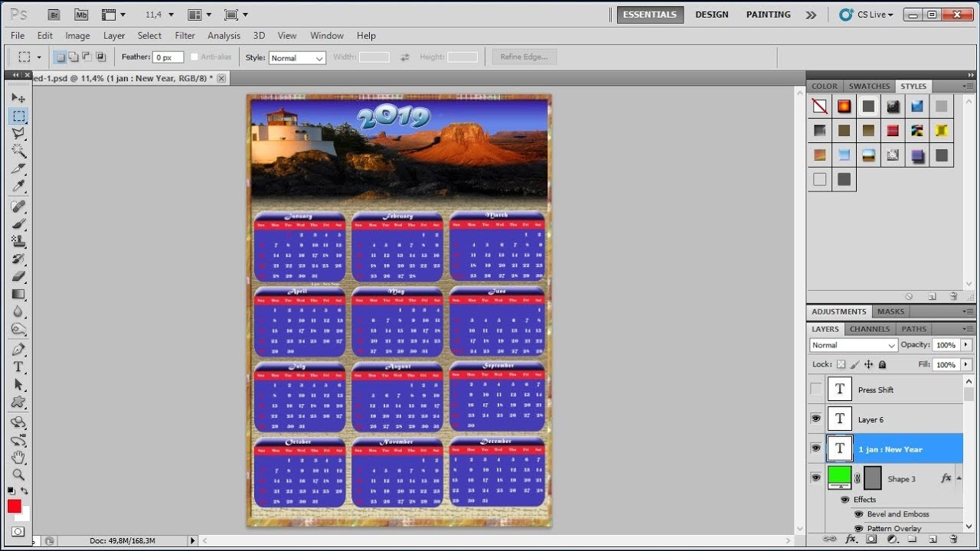Select the Brush tool
The image size is (980, 551).
click(x=18, y=224)
